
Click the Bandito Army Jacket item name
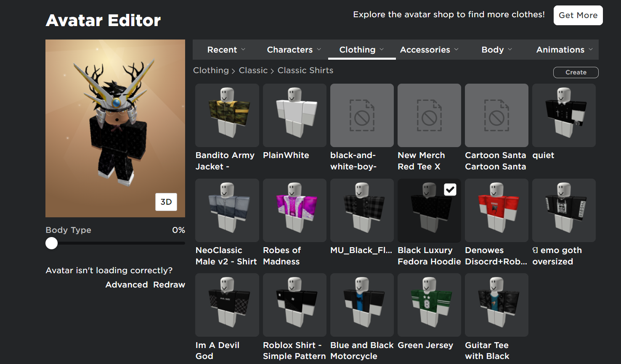[x=225, y=161]
